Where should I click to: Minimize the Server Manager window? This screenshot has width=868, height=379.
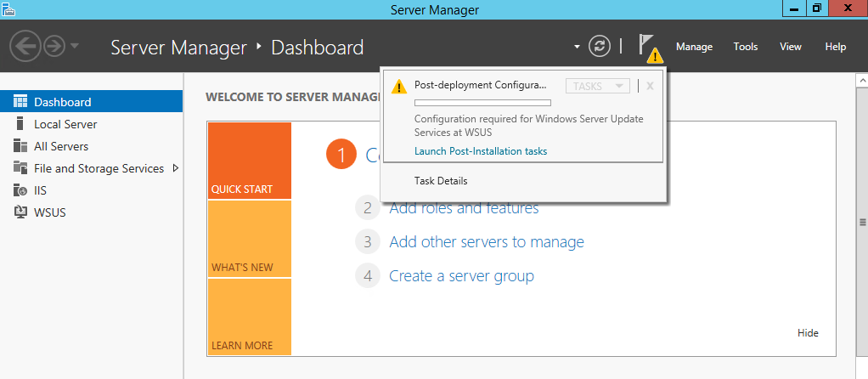pyautogui.click(x=794, y=8)
